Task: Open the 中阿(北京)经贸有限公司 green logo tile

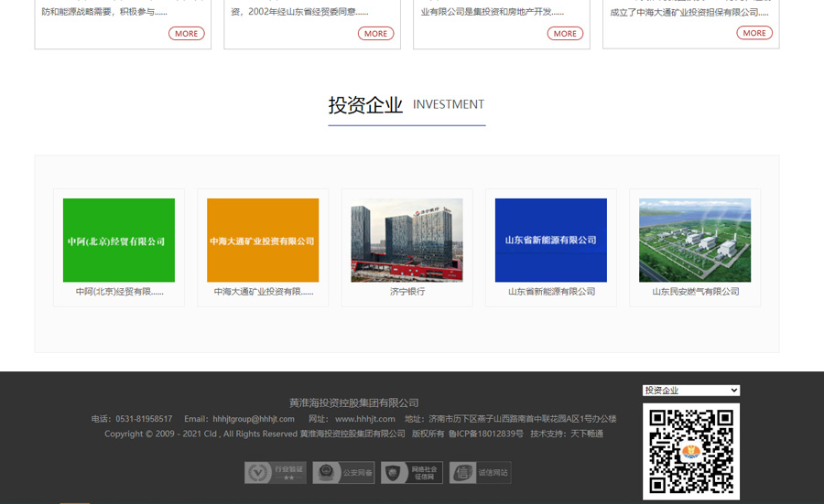Action: [119, 241]
